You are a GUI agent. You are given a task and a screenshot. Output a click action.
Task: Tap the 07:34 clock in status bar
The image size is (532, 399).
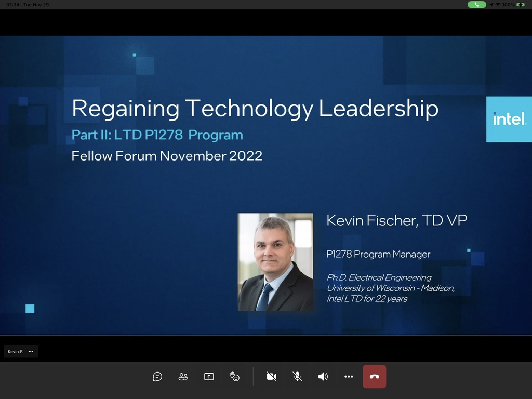tap(13, 5)
